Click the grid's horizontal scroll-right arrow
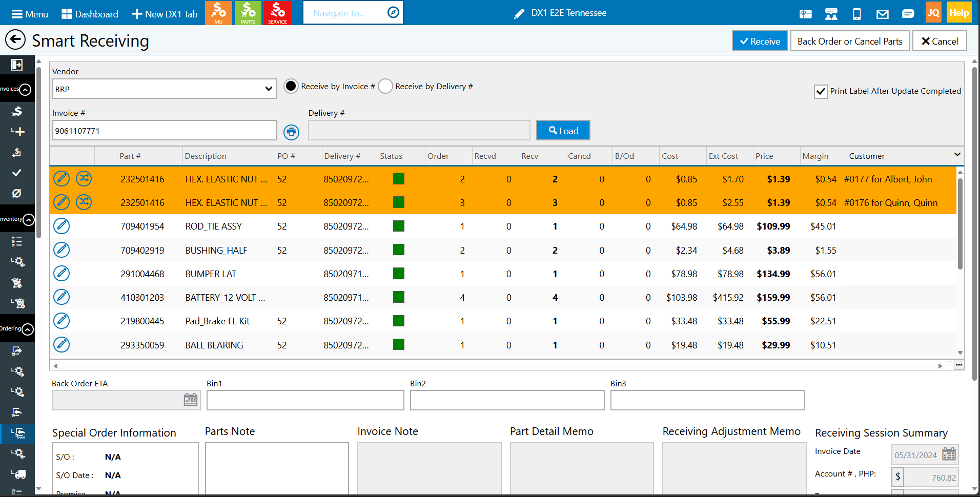980x497 pixels. tap(940, 365)
